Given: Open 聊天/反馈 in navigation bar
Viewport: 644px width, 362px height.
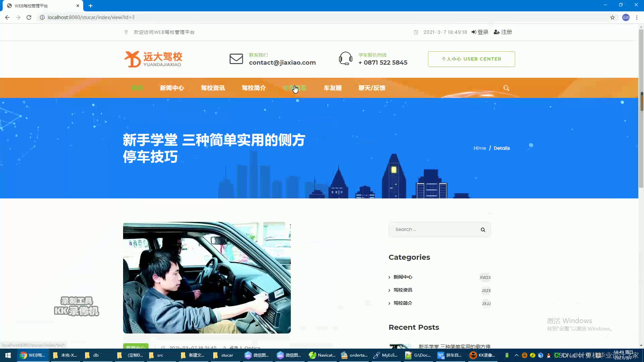Looking at the screenshot, I should point(372,88).
